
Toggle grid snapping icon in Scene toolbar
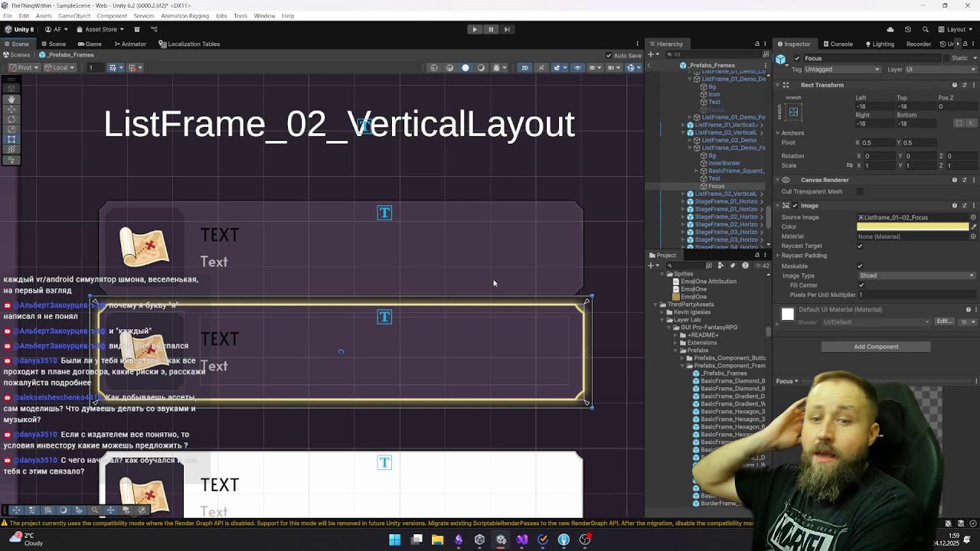pos(113,67)
